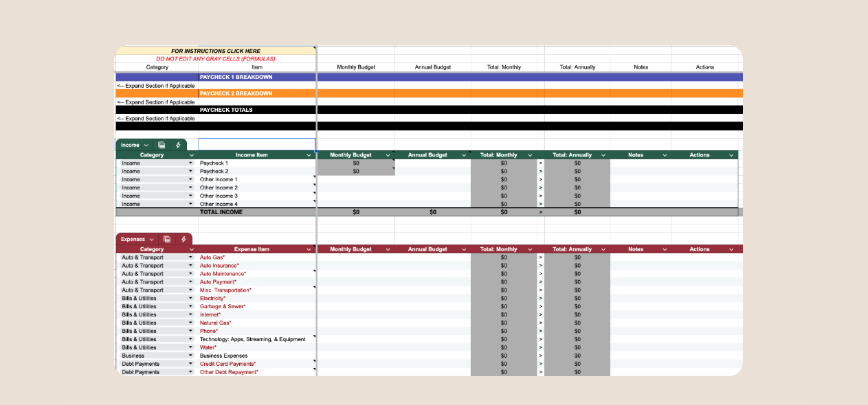
Task: Click the Income table lightning bolt icon
Action: coord(178,145)
